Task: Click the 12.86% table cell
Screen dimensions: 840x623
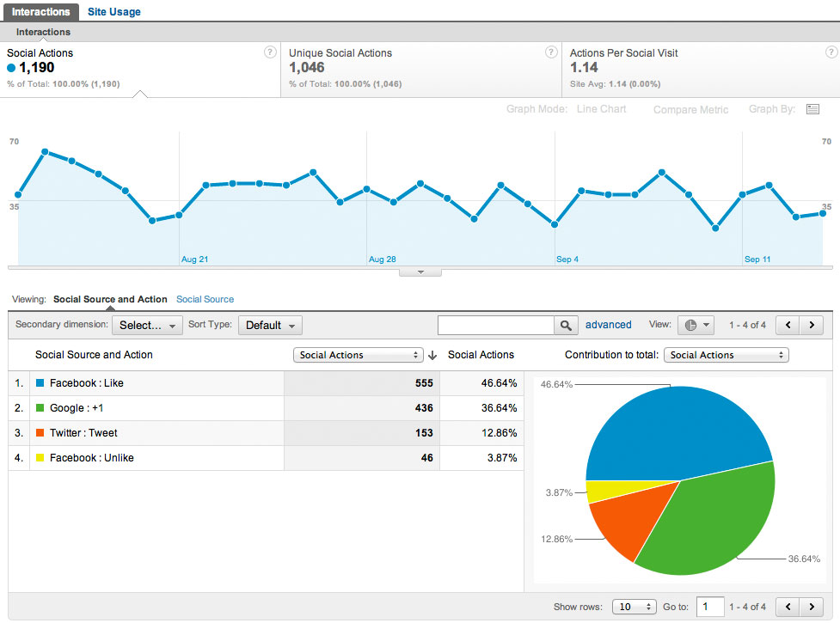Action: [481, 433]
